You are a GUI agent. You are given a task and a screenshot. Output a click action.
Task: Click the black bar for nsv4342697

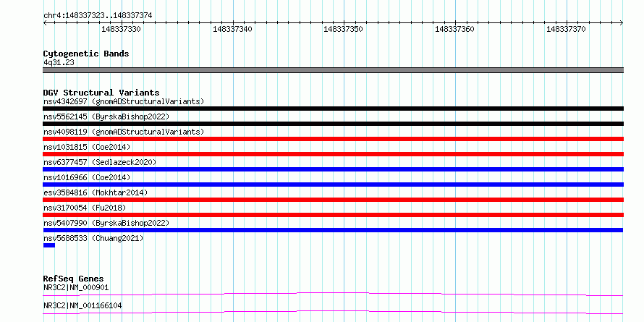tap(333, 109)
